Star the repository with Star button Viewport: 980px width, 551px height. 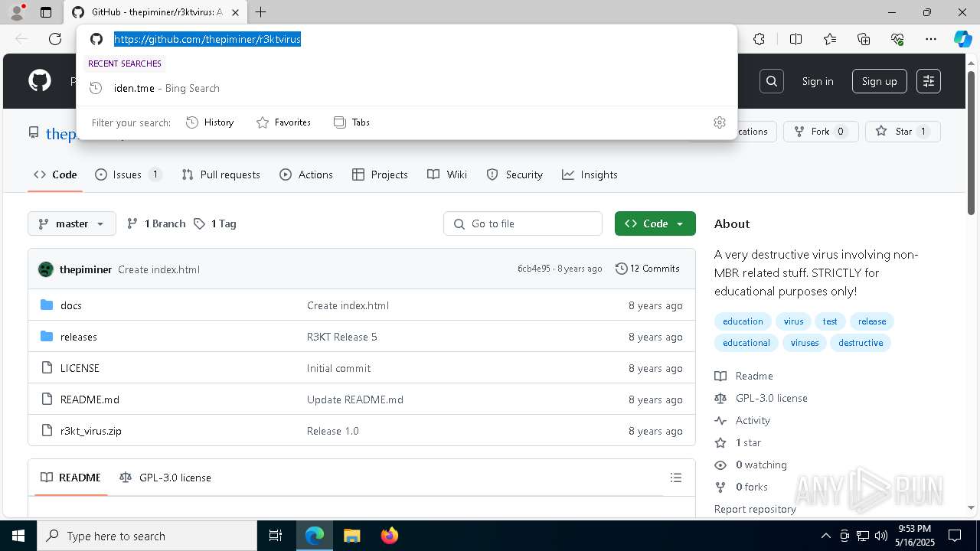[x=903, y=132]
